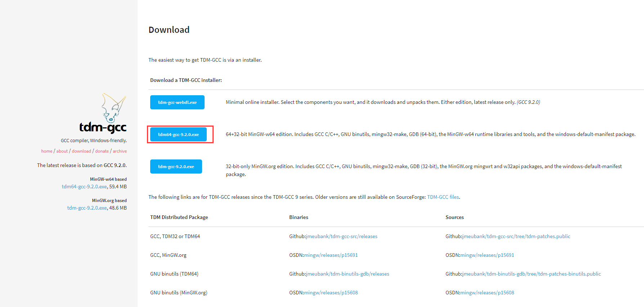Click the 'TDM Distributed Package' column header
This screenshot has width=644, height=307.
[x=179, y=217]
